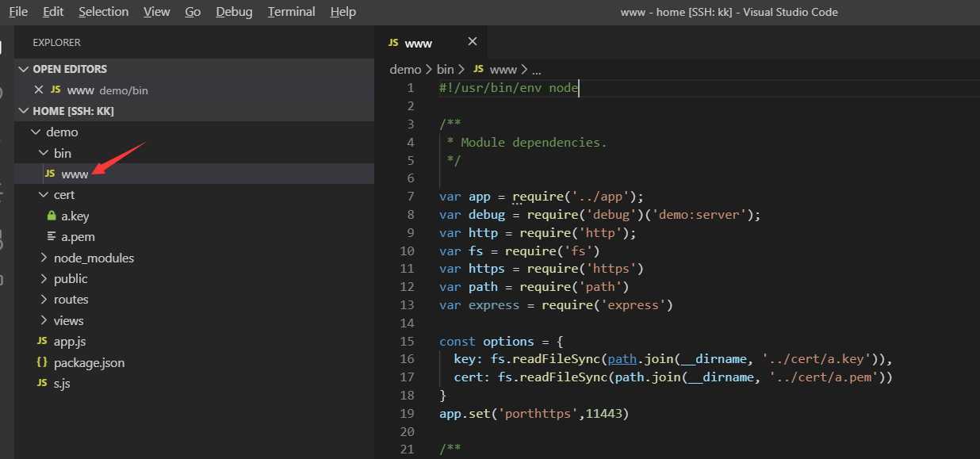The image size is (980, 459).
Task: Close www in Open Editors list
Action: coord(38,90)
